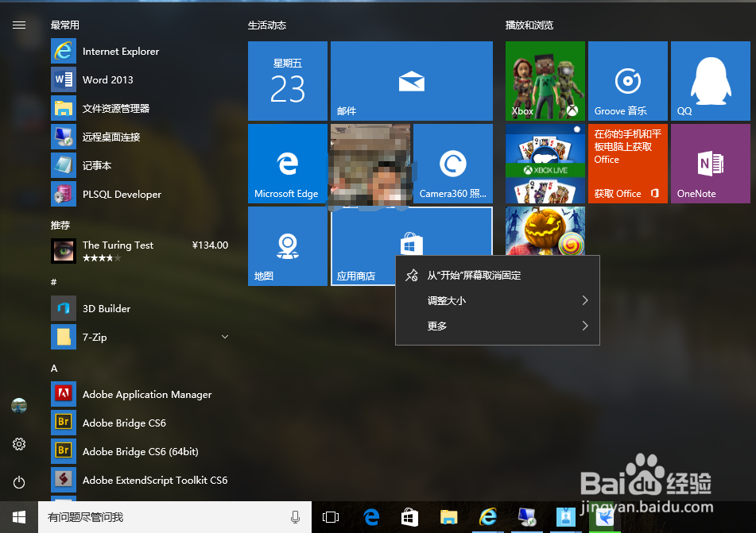756x533 pixels.
Task: Activate the Cortana microphone icon
Action: point(295,517)
